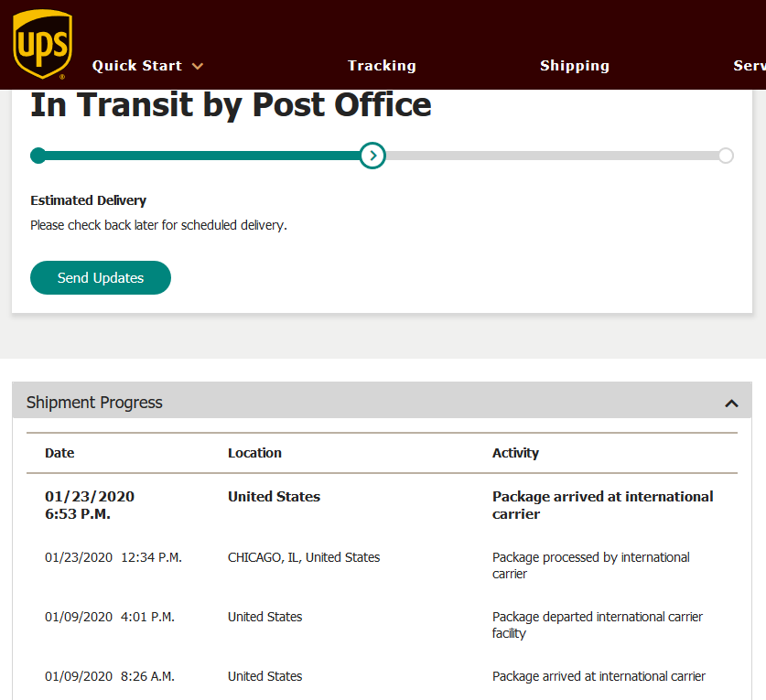Open the Shipping menu
Image resolution: width=766 pixels, height=700 pixels.
[x=575, y=66]
